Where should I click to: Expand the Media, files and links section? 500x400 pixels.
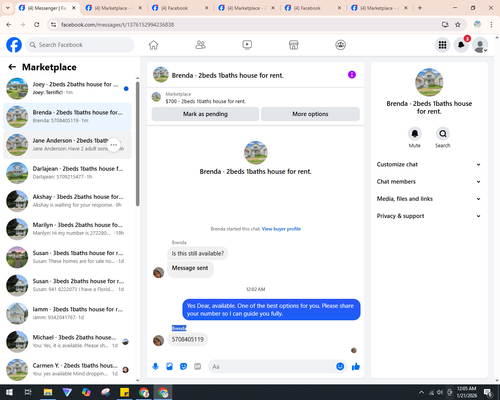coord(429,199)
